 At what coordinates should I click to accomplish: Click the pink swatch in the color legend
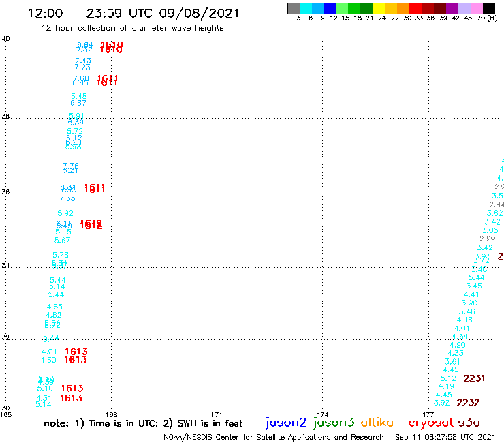(477, 8)
